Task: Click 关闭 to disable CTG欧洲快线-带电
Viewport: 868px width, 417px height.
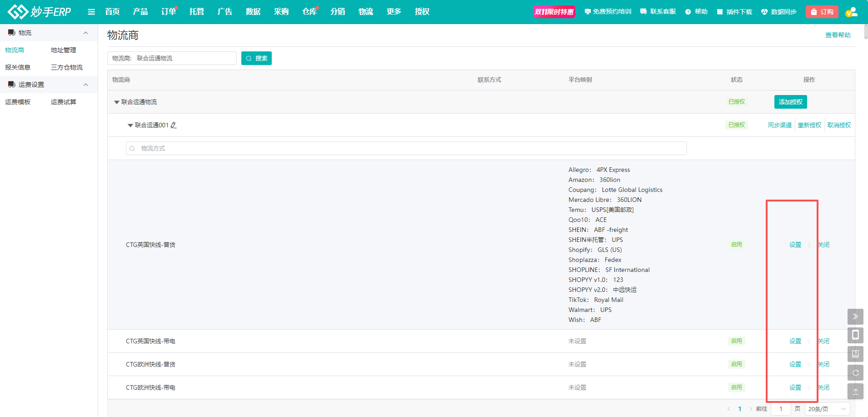Action: (824, 387)
